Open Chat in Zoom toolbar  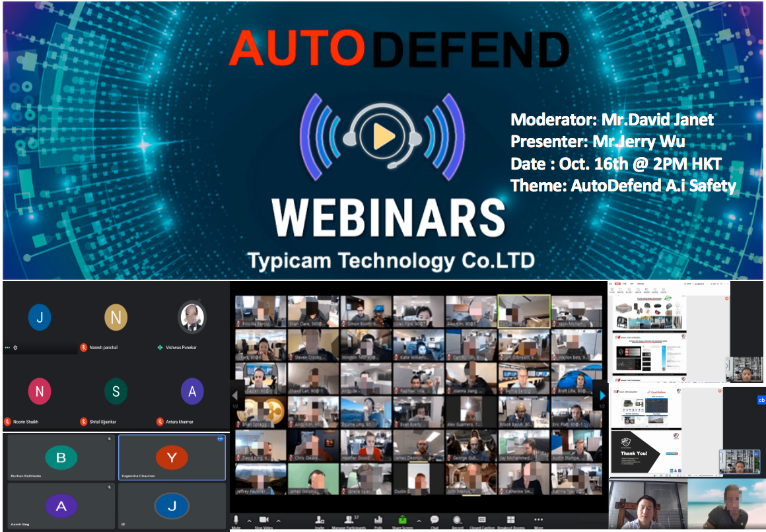tap(435, 521)
